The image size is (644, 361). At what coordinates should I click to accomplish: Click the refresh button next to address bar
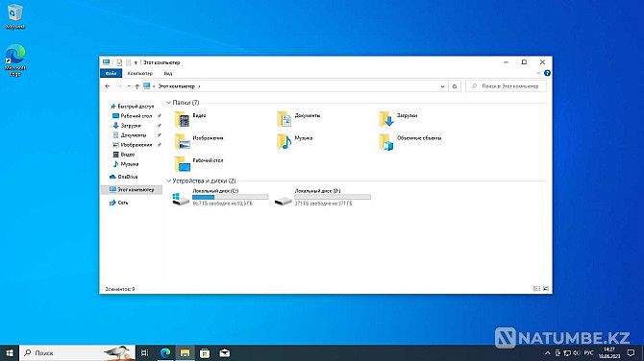(x=455, y=86)
